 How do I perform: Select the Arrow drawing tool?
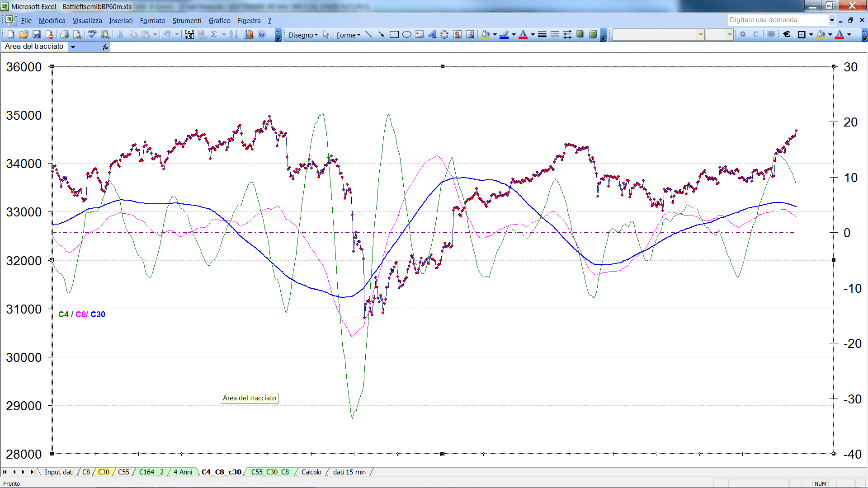coord(381,34)
